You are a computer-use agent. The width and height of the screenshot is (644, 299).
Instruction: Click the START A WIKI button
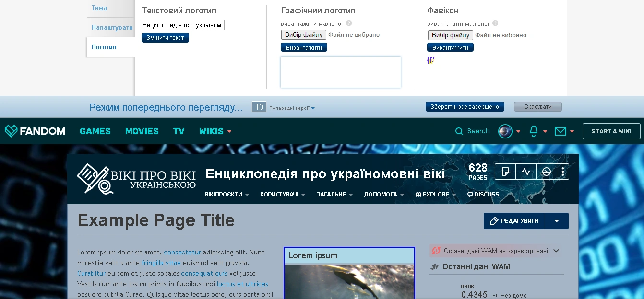click(x=611, y=131)
